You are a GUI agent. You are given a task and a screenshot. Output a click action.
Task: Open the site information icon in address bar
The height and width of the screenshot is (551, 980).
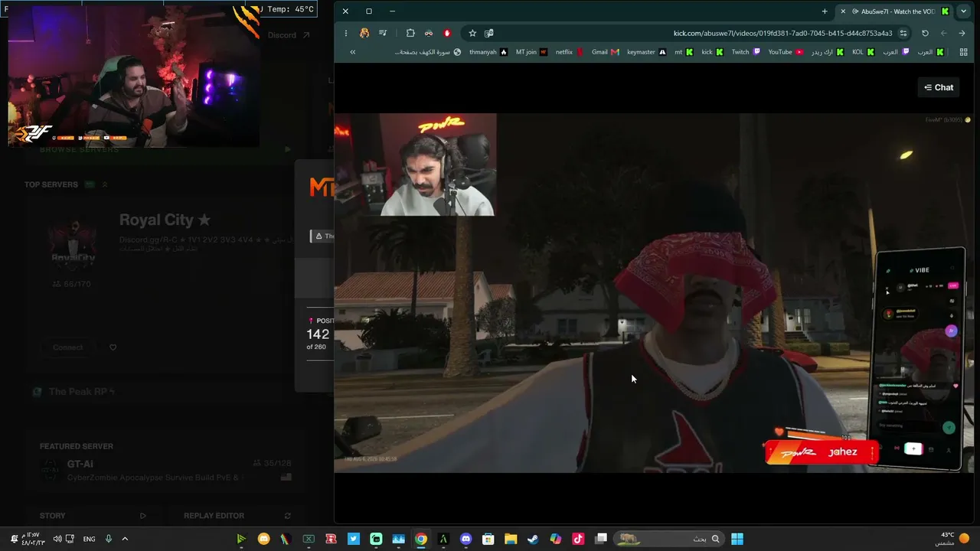click(x=903, y=33)
